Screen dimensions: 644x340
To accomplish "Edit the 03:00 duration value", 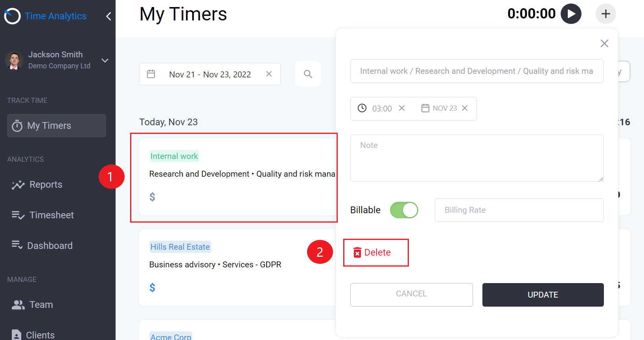I will tap(382, 108).
